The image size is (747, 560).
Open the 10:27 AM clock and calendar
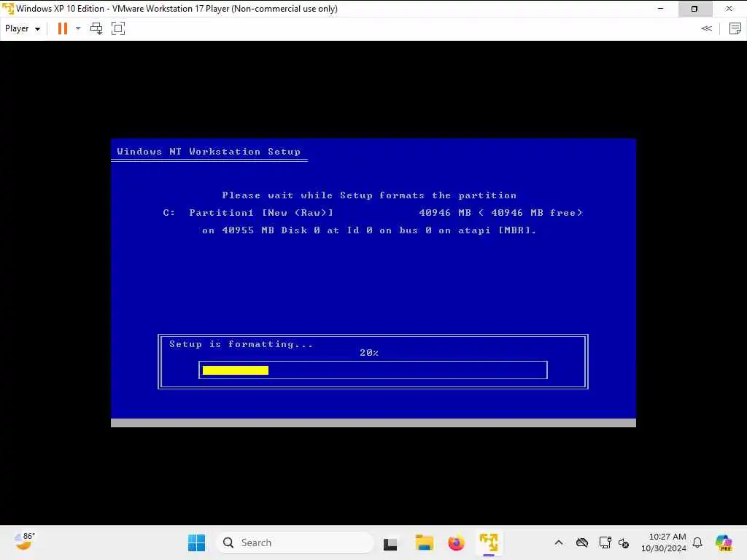pyautogui.click(x=664, y=542)
